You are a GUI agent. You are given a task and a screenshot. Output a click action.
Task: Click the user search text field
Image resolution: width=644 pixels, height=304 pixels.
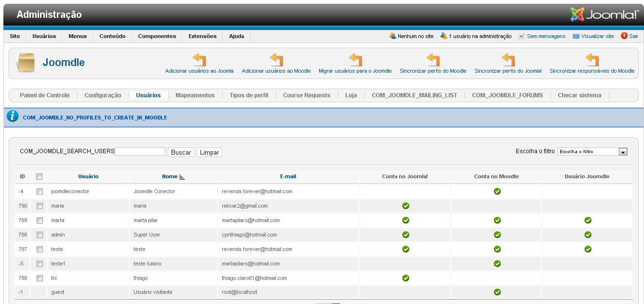(x=140, y=152)
